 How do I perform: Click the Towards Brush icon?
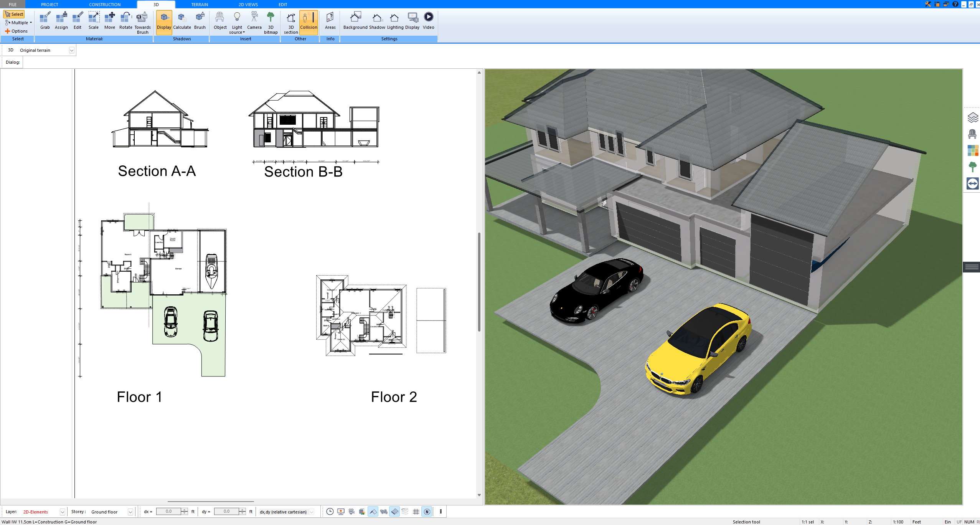(142, 23)
